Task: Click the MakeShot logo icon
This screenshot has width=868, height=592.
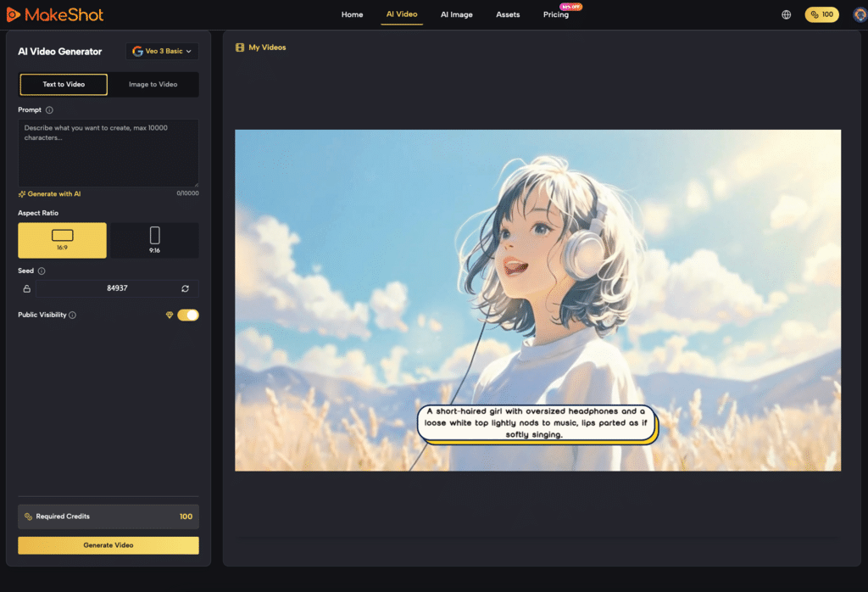Action: (13, 14)
